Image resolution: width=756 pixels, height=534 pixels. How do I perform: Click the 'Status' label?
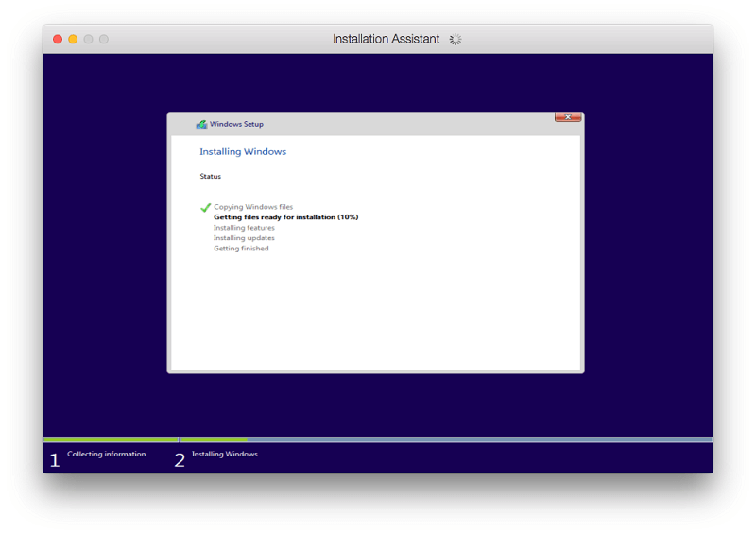point(210,176)
